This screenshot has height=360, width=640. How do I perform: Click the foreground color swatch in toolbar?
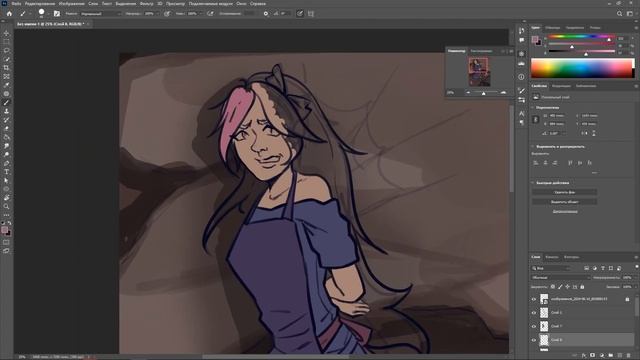coord(4,230)
